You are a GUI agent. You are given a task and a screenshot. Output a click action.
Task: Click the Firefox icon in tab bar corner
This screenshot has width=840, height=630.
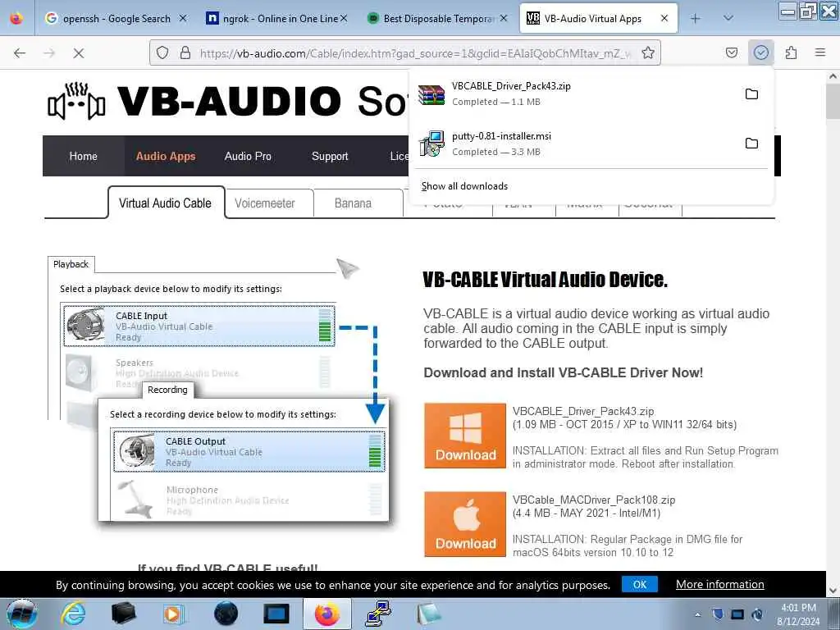[x=16, y=18]
